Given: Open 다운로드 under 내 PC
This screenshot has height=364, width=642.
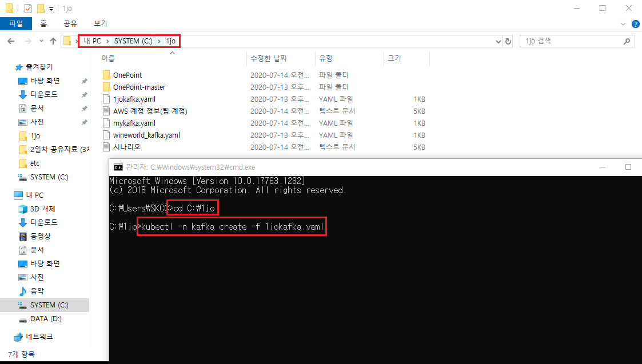Looking at the screenshot, I should [x=44, y=222].
